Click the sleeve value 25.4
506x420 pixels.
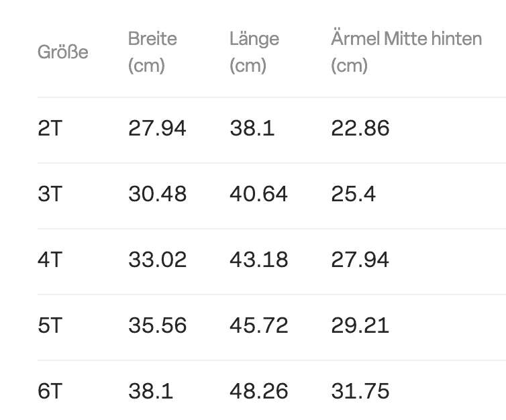click(354, 194)
